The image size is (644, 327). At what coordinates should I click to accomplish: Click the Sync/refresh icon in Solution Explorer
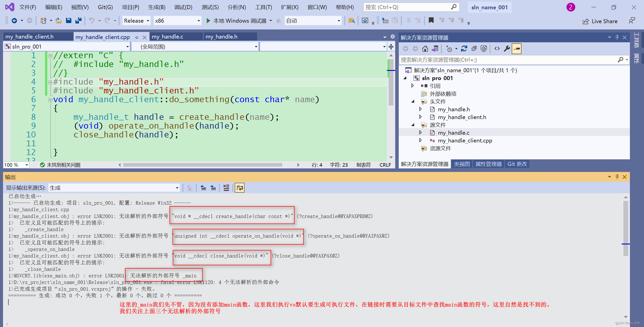click(464, 49)
